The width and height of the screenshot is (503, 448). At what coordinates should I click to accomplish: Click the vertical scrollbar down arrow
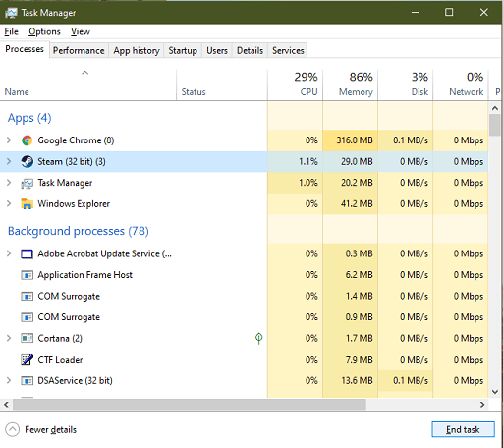(495, 392)
